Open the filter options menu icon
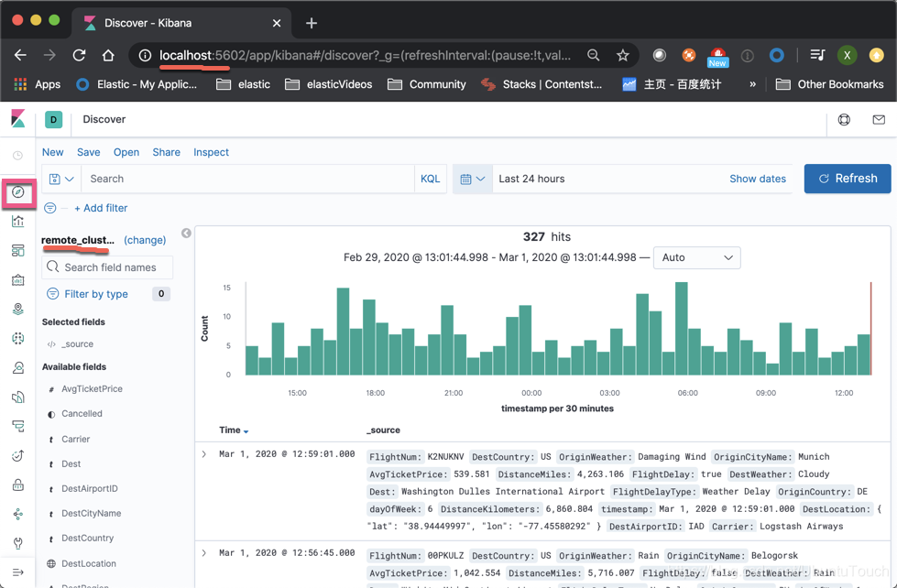 pyautogui.click(x=50, y=208)
